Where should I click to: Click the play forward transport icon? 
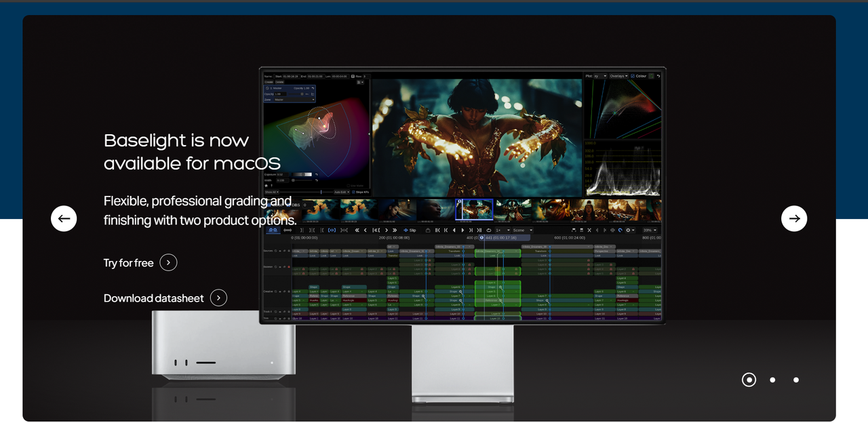pyautogui.click(x=462, y=230)
